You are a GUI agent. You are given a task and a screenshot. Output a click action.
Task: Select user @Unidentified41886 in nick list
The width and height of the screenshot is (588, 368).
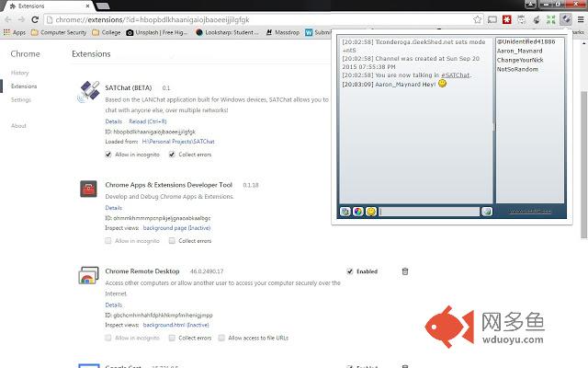[526, 41]
